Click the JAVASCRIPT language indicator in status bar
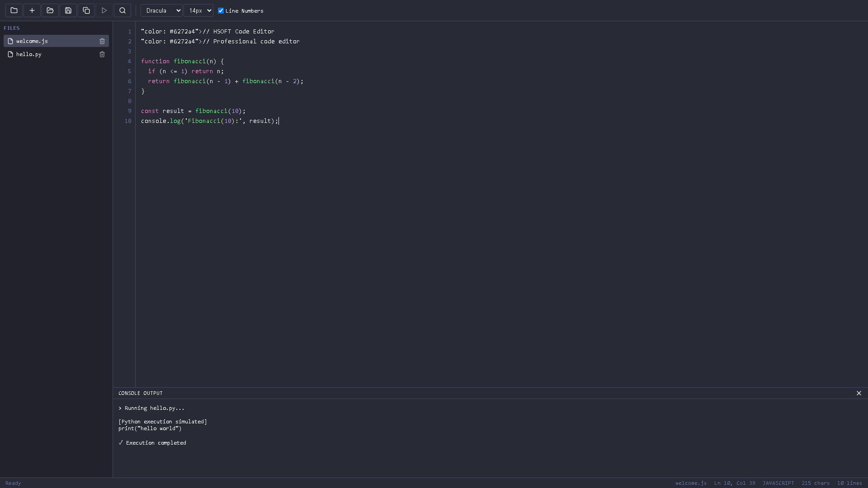This screenshot has height=488, width=868. pos(778,483)
